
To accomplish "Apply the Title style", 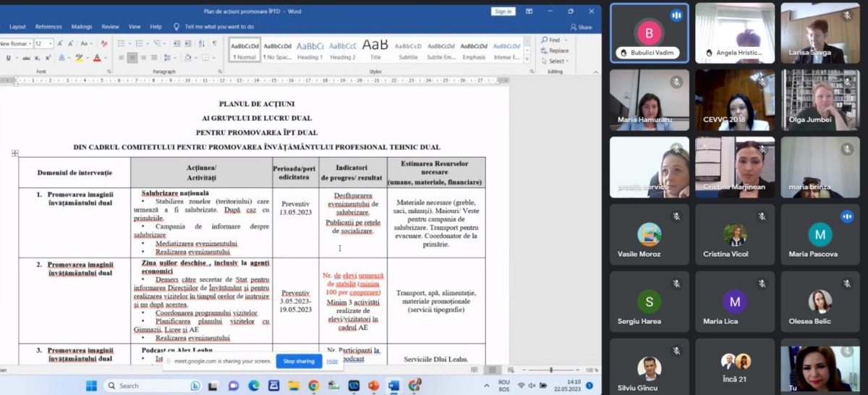I will click(375, 49).
